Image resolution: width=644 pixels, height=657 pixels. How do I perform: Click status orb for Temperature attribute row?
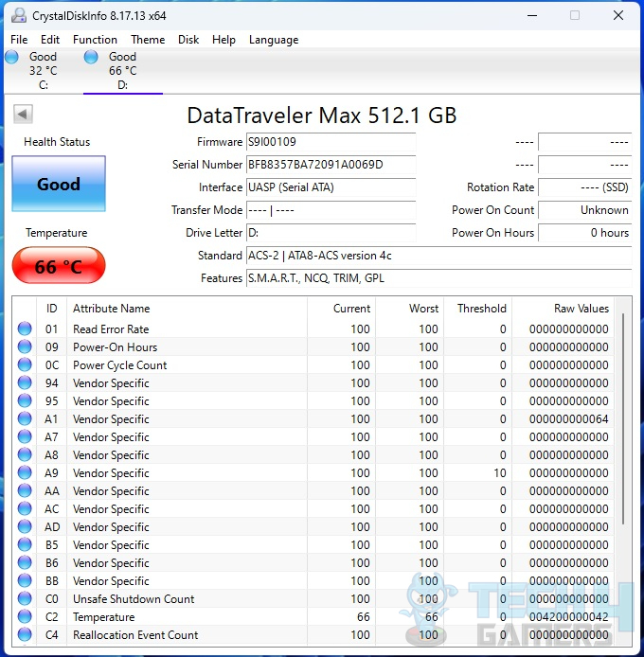(25, 617)
